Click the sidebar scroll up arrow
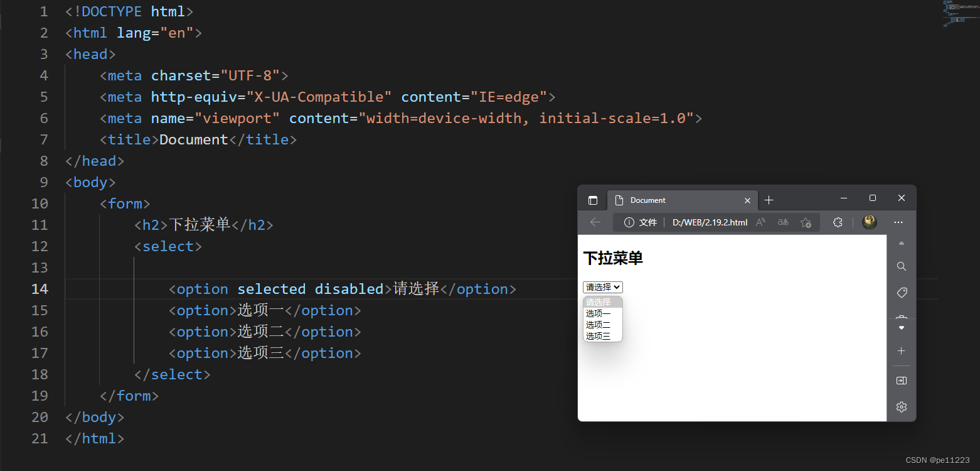Image resolution: width=980 pixels, height=471 pixels. point(902,243)
